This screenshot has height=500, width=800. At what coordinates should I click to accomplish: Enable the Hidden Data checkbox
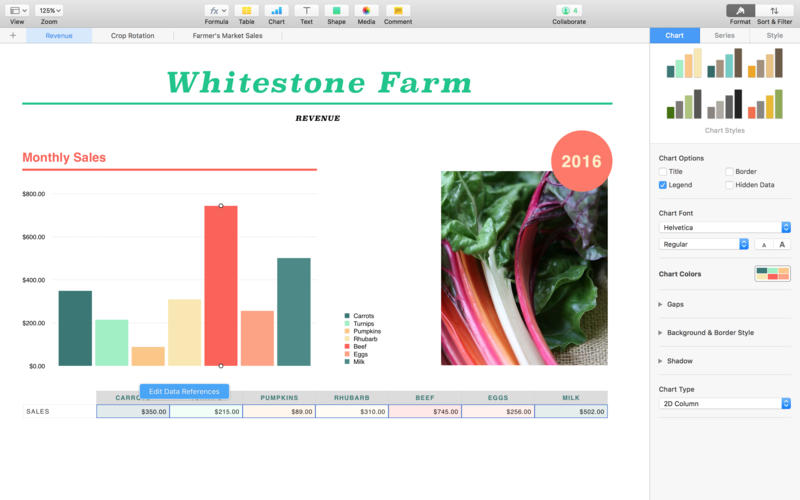point(729,185)
